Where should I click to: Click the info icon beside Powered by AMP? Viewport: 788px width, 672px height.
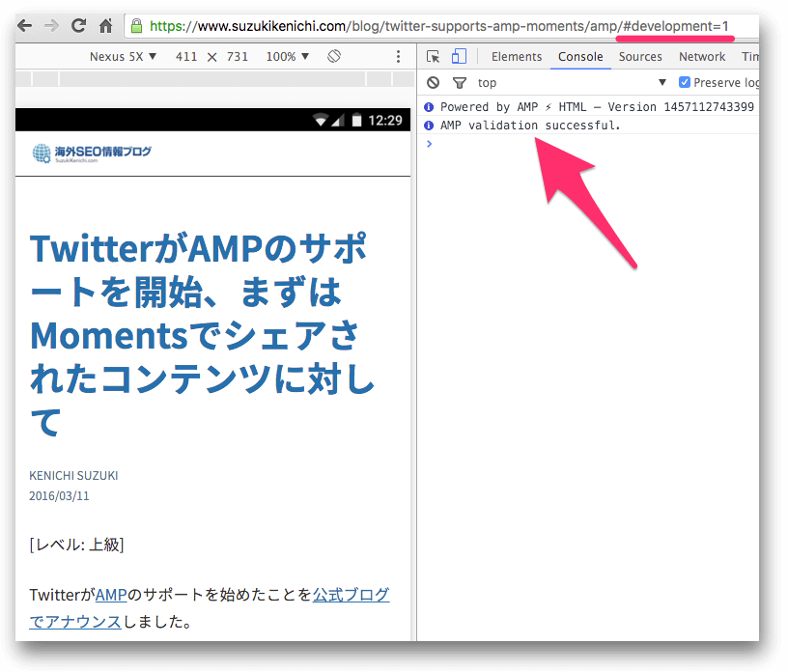(429, 106)
